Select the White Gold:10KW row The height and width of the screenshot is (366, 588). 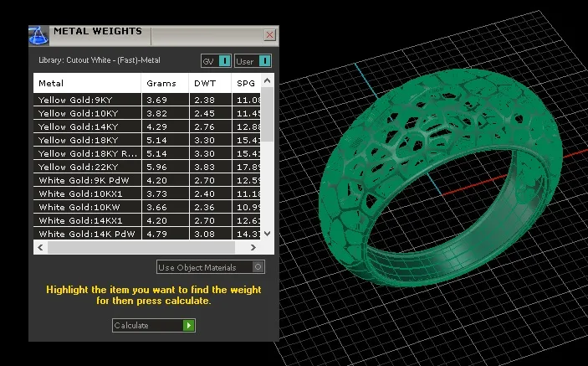(147, 207)
